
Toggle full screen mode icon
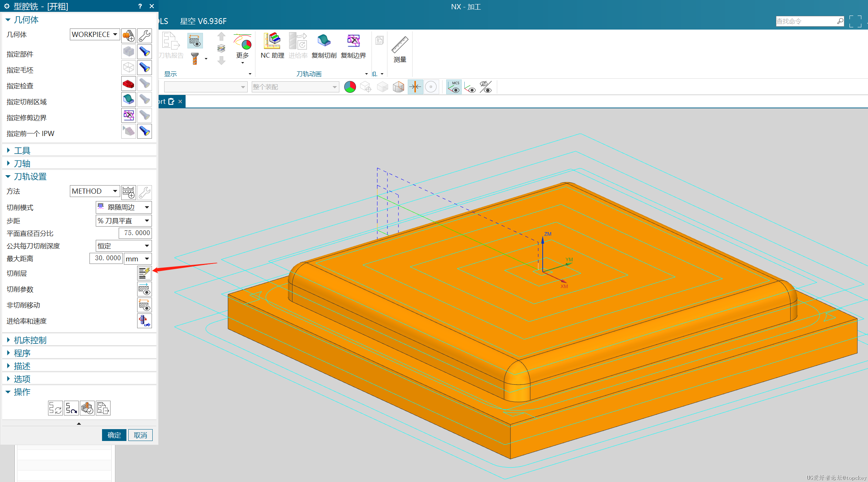pos(855,21)
